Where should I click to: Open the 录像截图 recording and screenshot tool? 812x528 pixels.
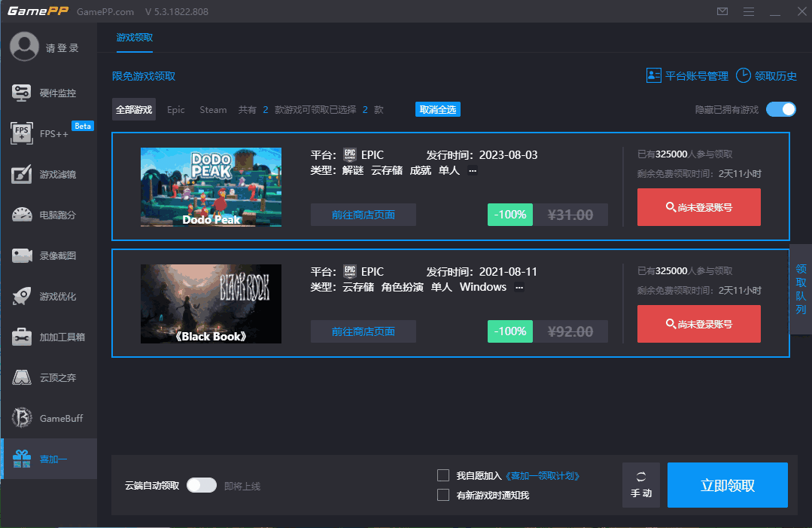[x=48, y=255]
